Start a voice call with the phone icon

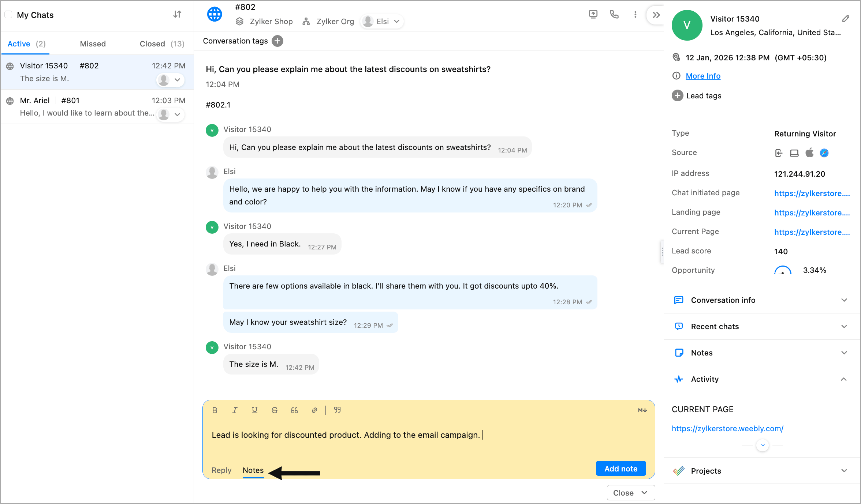(x=614, y=15)
